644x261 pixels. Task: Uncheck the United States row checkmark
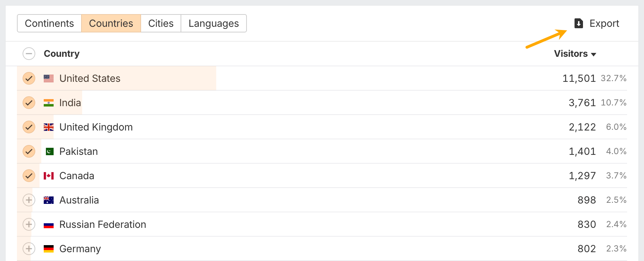coord(29,78)
